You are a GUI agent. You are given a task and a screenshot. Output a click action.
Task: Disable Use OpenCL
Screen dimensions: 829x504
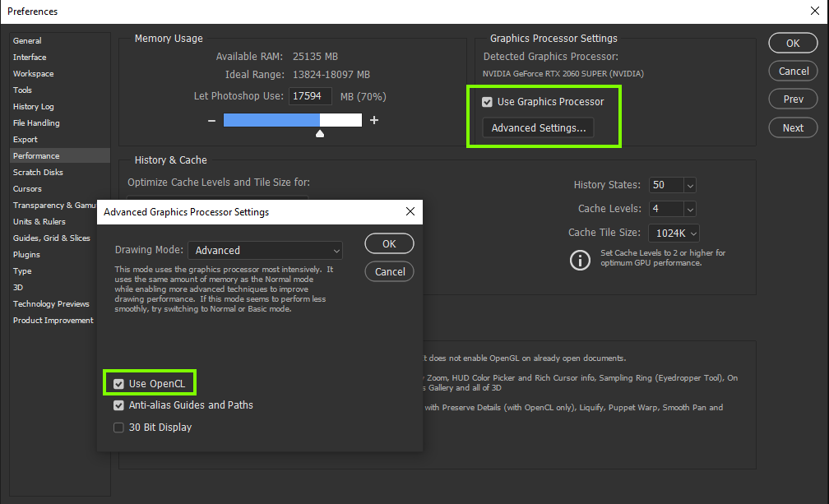[118, 382]
